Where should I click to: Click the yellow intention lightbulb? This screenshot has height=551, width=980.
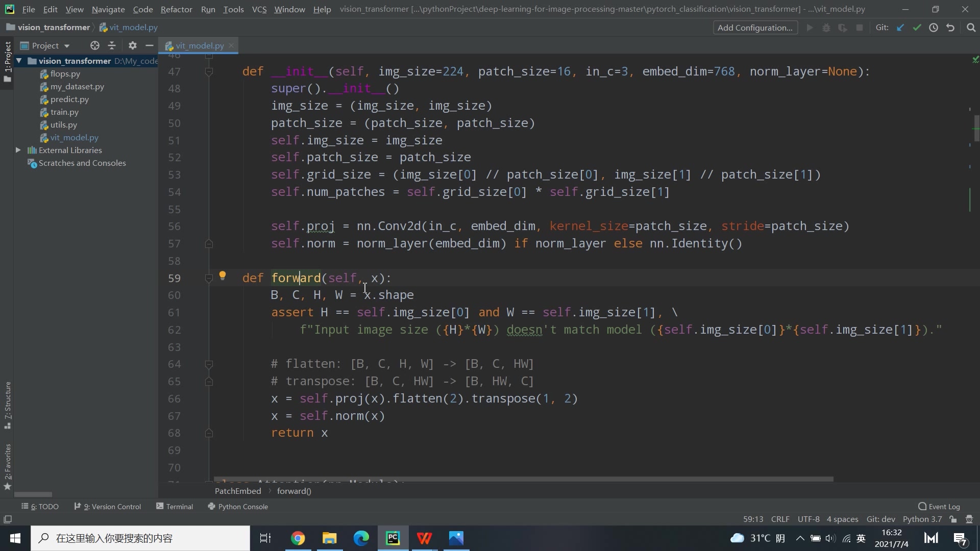223,275
